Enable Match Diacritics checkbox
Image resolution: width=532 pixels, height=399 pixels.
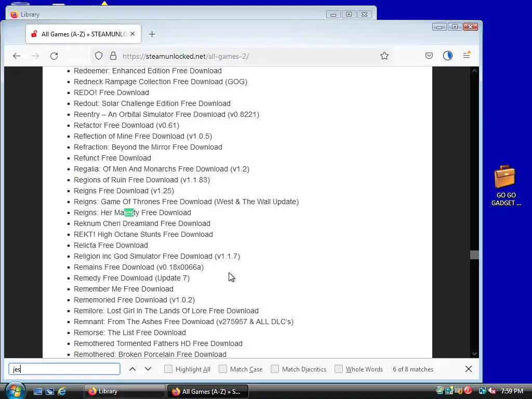tap(275, 369)
